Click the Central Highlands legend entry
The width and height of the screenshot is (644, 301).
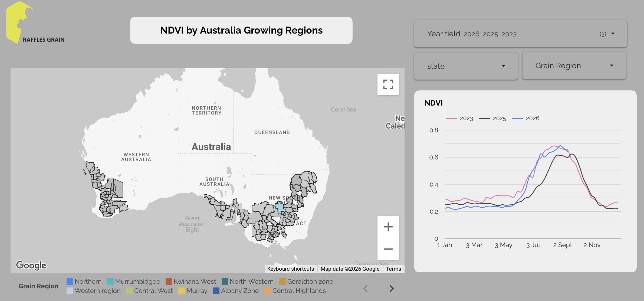(295, 291)
